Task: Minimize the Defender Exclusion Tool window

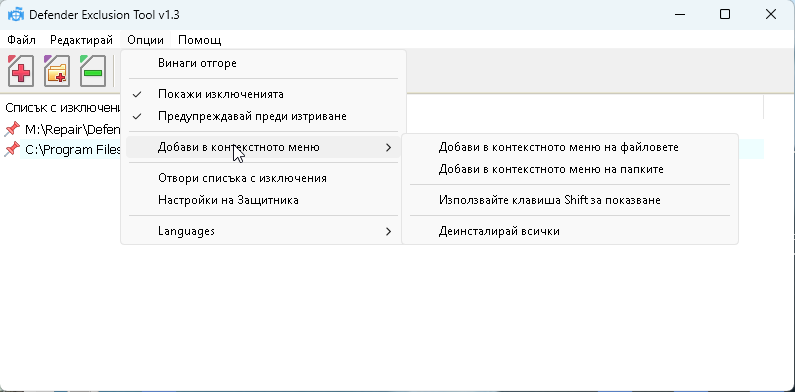Action: pyautogui.click(x=680, y=15)
